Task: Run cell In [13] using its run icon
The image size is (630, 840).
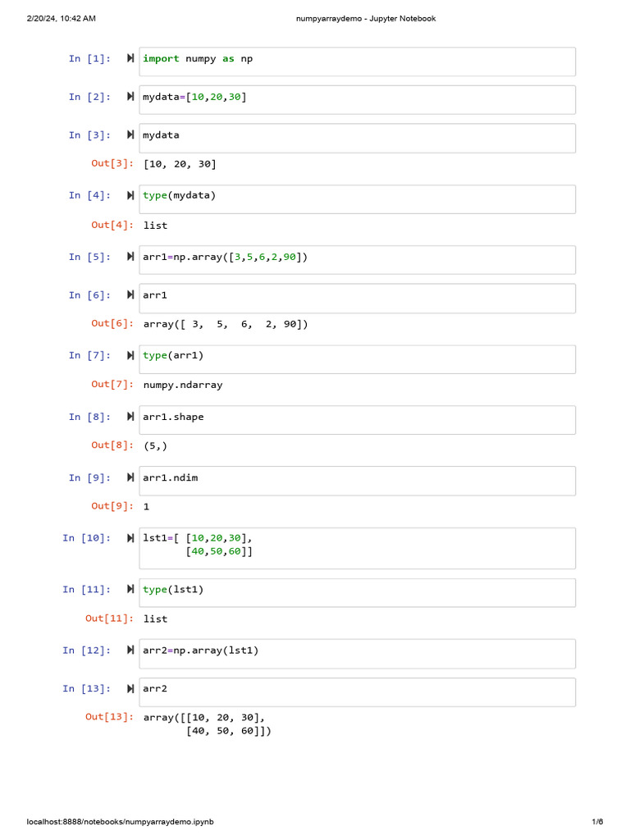Action: (130, 689)
